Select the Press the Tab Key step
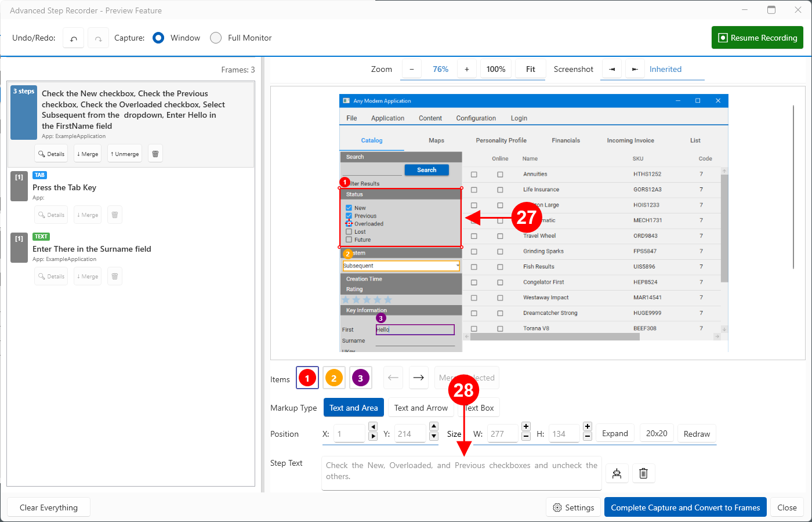Image resolution: width=812 pixels, height=522 pixels. click(x=64, y=187)
